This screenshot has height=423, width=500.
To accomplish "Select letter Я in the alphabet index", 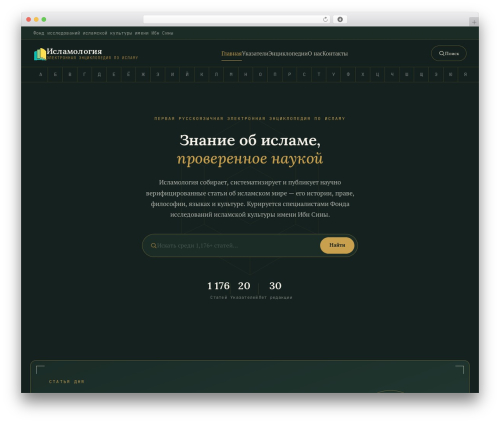I will (x=466, y=74).
